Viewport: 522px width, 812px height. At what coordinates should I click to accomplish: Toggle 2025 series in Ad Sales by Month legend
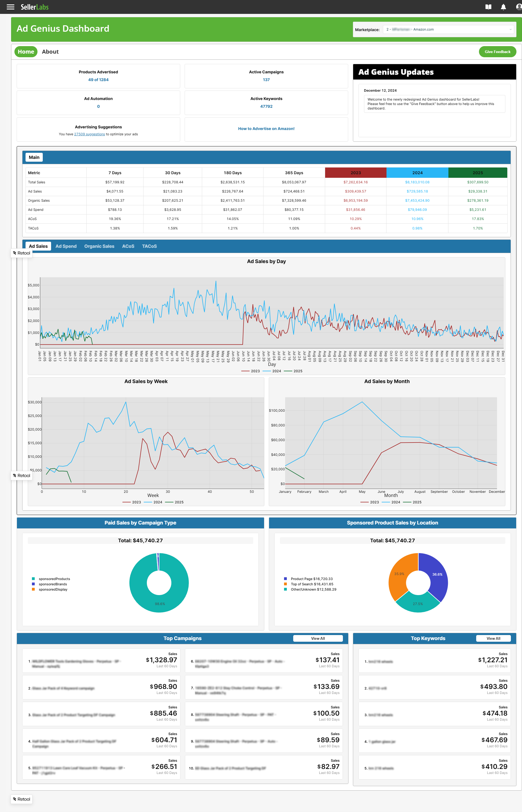point(412,502)
